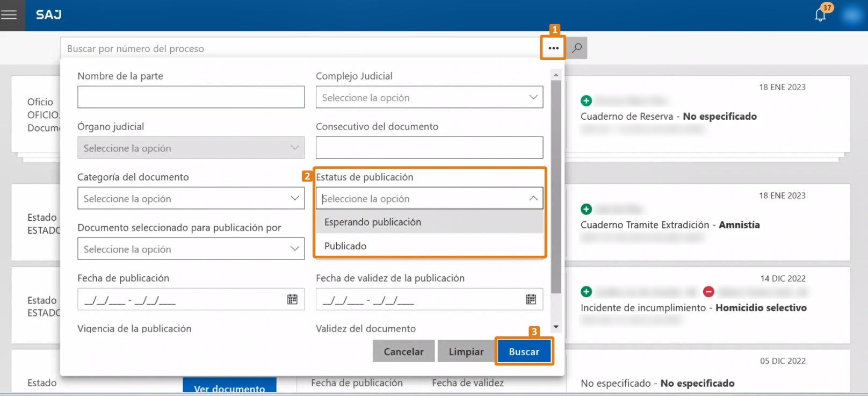Open notifications bell
Image resolution: width=868 pixels, height=396 pixels.
[x=820, y=15]
